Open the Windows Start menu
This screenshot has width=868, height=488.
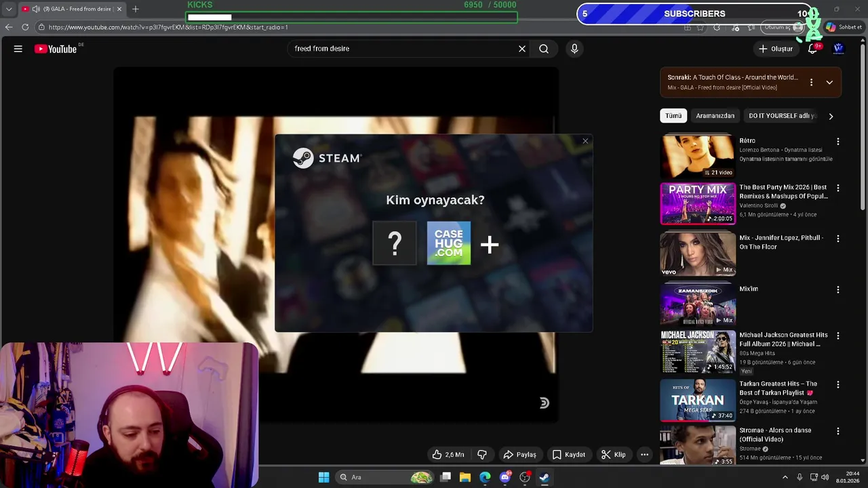pos(323,477)
